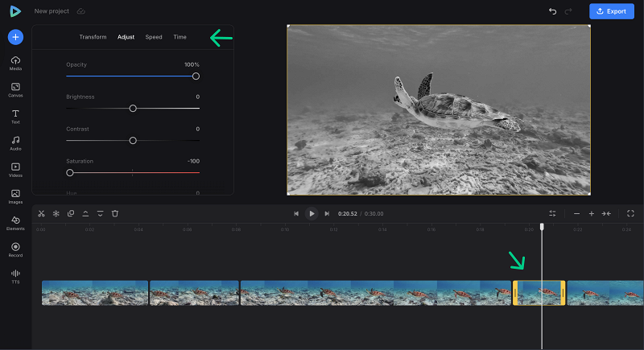This screenshot has width=644, height=350.
Task: Zoom in the timeline with plus
Action: 592,213
